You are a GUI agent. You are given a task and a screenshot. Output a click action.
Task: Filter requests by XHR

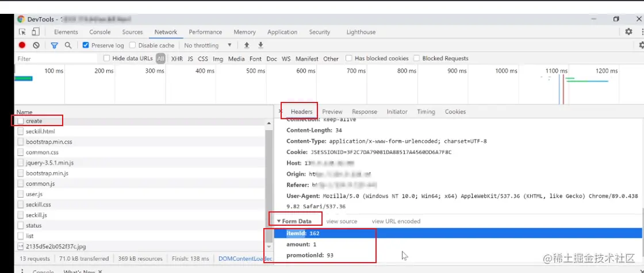(x=177, y=59)
